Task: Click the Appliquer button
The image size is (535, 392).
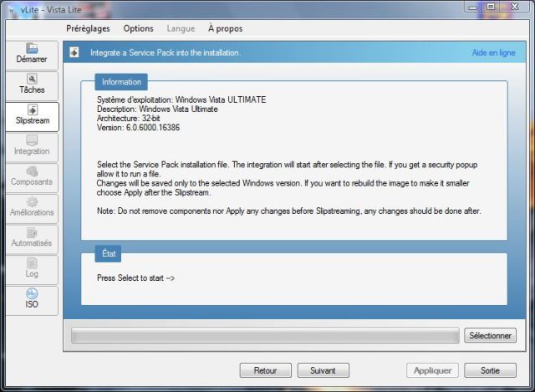Action: [432, 370]
